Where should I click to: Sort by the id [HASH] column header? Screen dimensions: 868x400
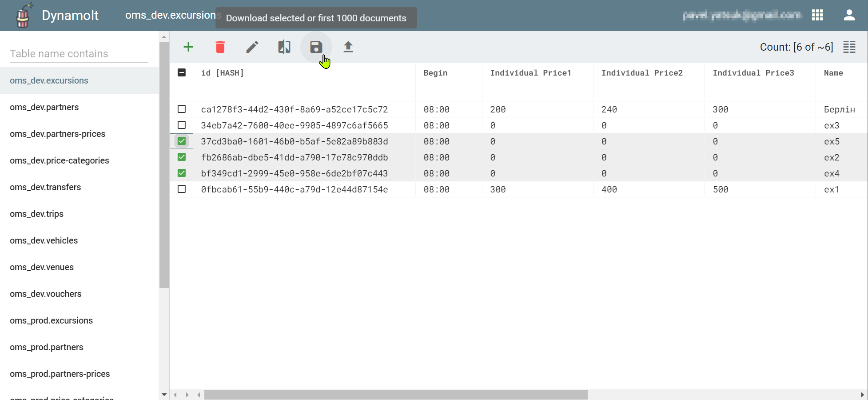[x=222, y=72]
